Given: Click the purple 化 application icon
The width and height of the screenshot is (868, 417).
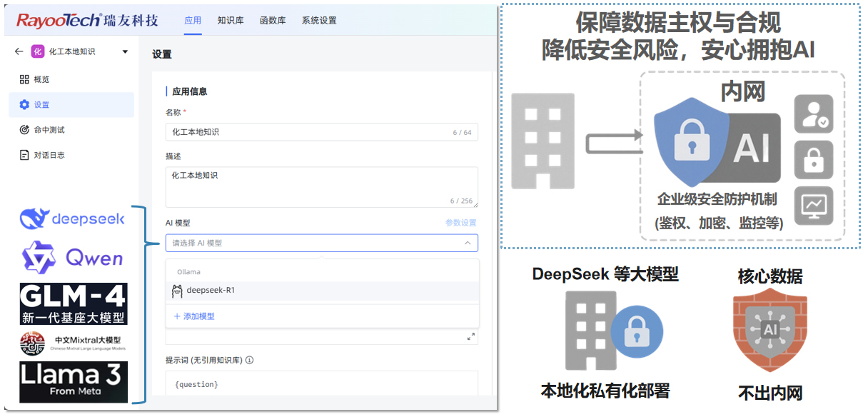Looking at the screenshot, I should (x=37, y=52).
